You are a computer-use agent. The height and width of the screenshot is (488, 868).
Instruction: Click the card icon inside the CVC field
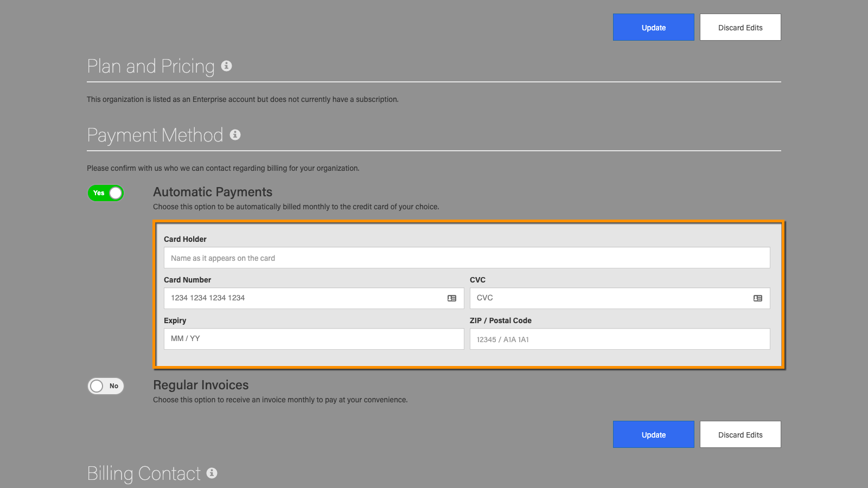pos(758,298)
